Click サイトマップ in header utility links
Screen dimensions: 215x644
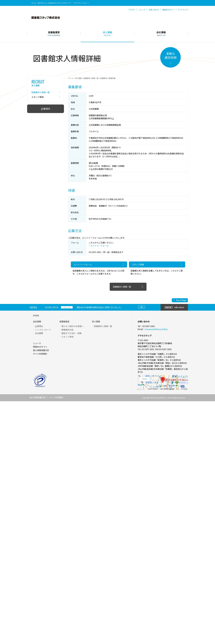pyautogui.click(x=183, y=10)
